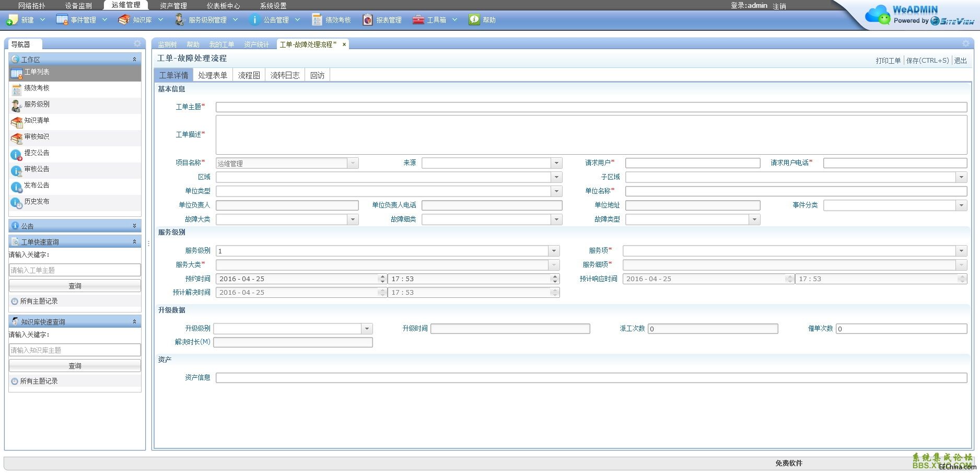Click the green 帮助 help icon
The height and width of the screenshot is (474, 980).
point(474,20)
